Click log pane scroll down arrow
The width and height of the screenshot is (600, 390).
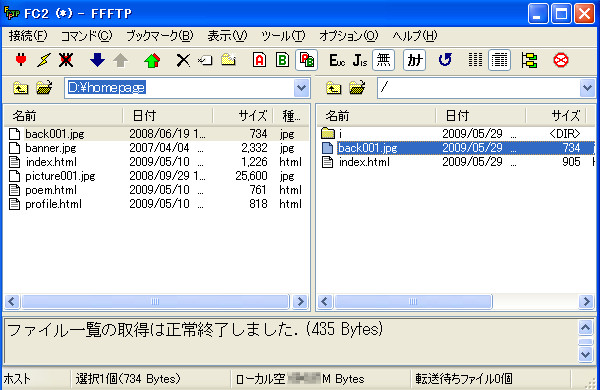coord(585,355)
